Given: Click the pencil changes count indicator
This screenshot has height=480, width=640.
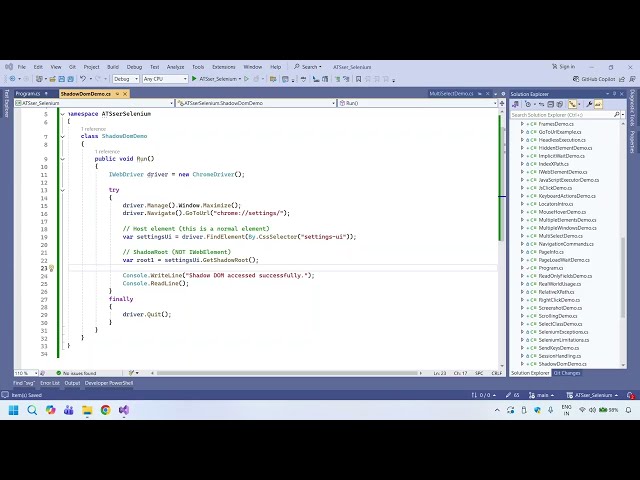Looking at the screenshot, I should [513, 395].
